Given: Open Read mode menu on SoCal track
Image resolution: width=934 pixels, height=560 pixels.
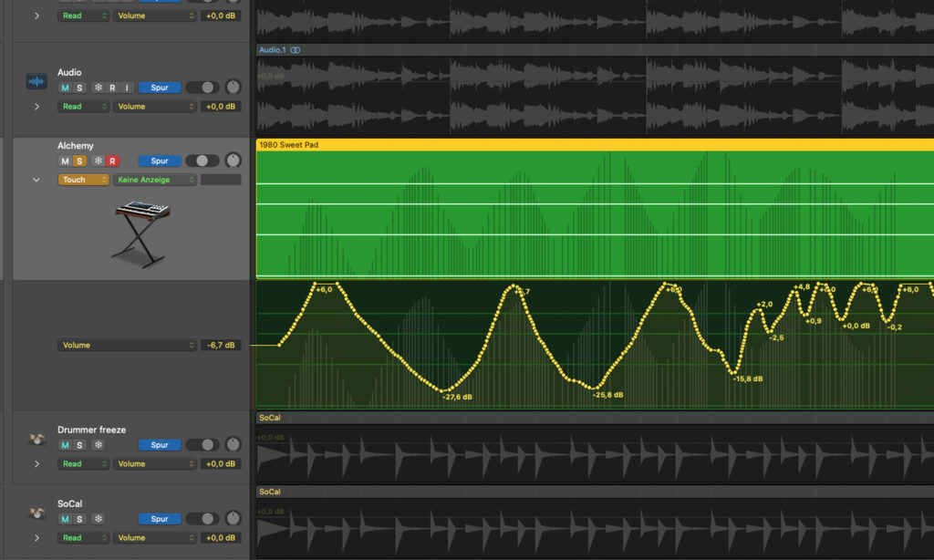Looking at the screenshot, I should 83,538.
